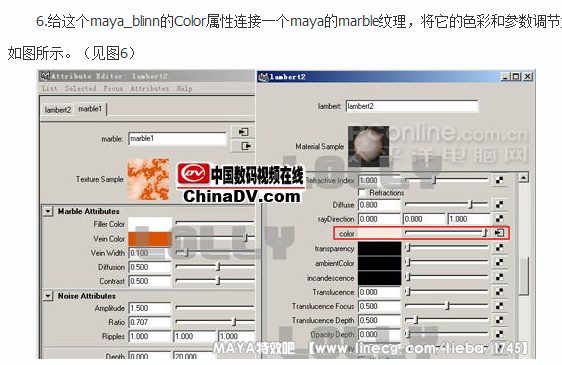
Task: Minimize the lambert2 window
Action: point(506,76)
